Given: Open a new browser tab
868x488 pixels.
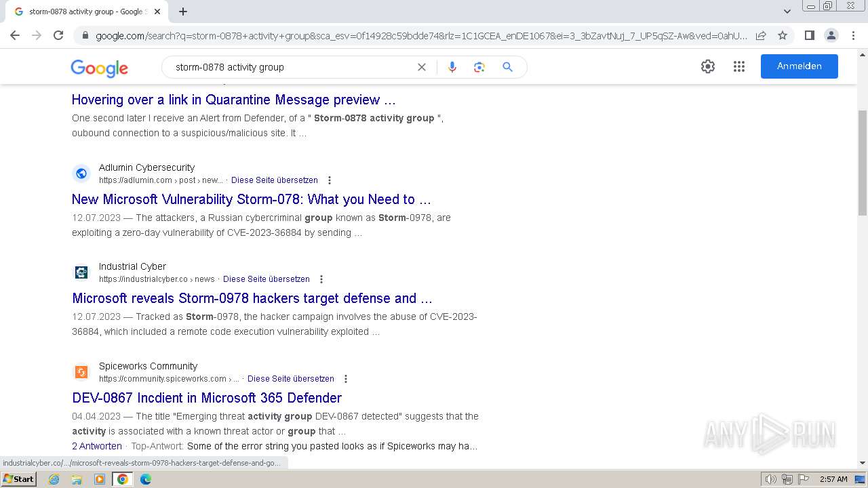Looking at the screenshot, I should (183, 12).
